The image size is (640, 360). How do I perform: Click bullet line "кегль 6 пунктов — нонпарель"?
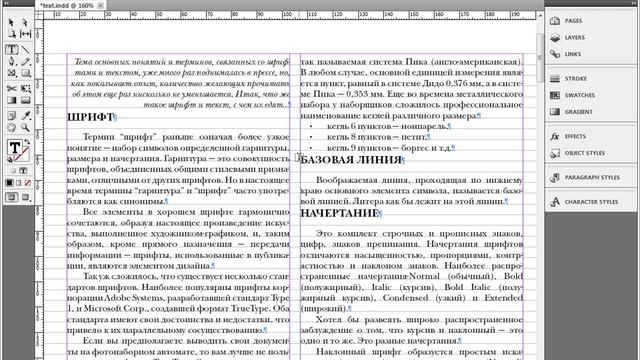tap(387, 127)
